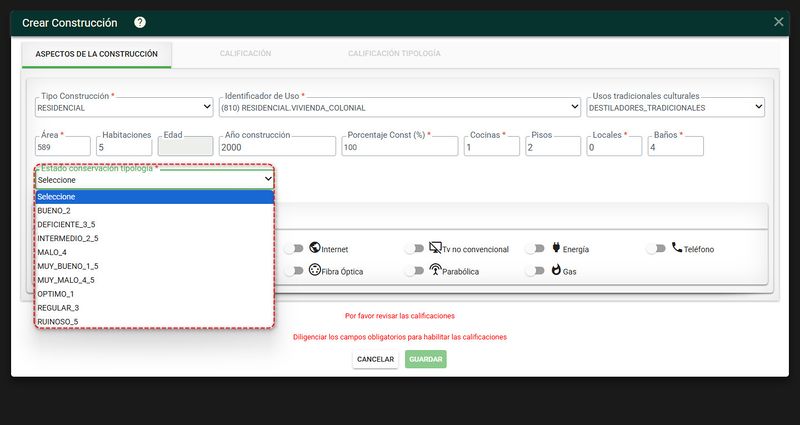800x425 pixels.
Task: Choose RUINOSO_5 from the list
Action: [155, 321]
